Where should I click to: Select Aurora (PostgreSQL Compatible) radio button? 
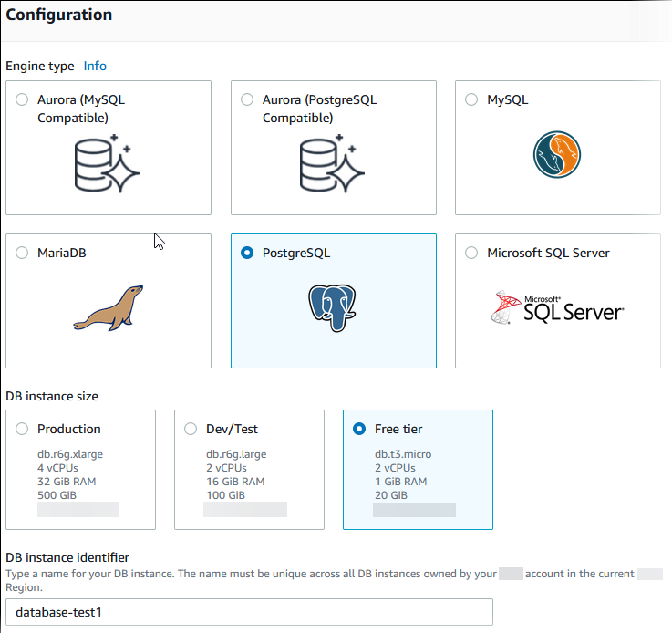[x=247, y=100]
